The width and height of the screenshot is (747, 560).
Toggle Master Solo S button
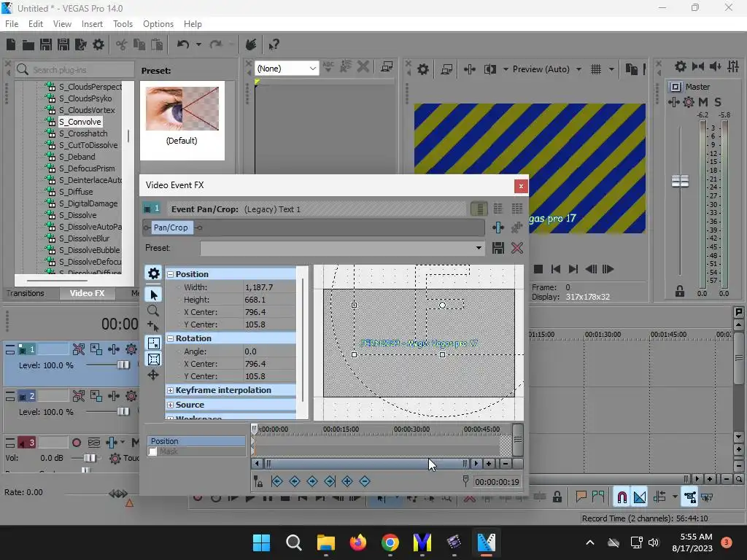[718, 102]
